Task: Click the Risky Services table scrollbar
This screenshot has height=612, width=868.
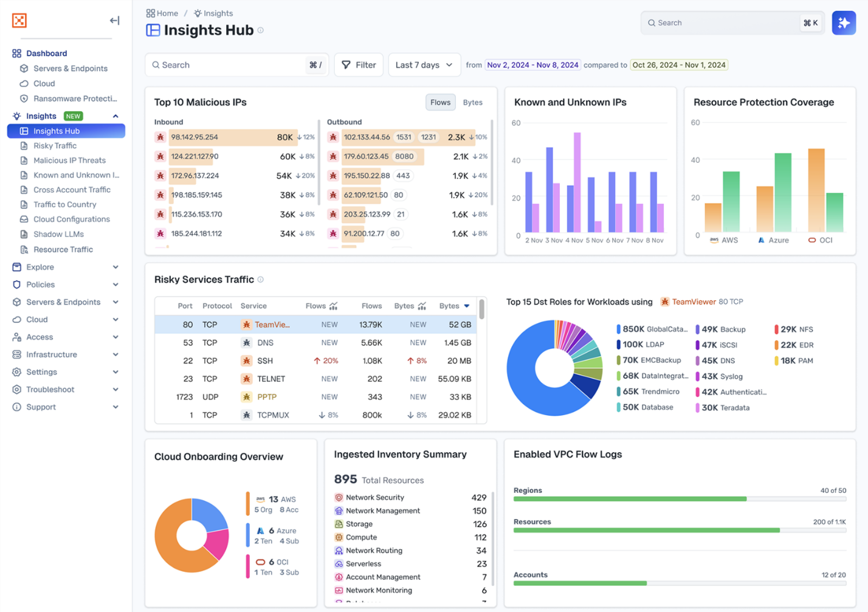Action: point(481,309)
